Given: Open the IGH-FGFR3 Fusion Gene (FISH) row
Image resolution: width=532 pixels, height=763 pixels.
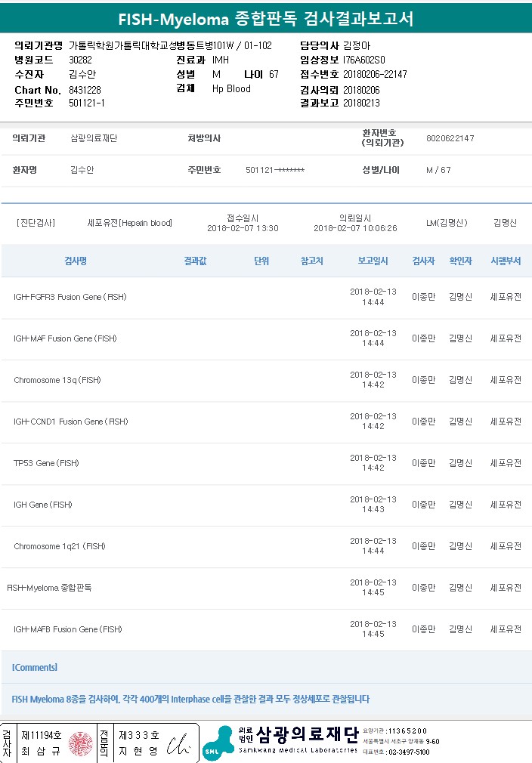Looking at the screenshot, I should pyautogui.click(x=70, y=297).
